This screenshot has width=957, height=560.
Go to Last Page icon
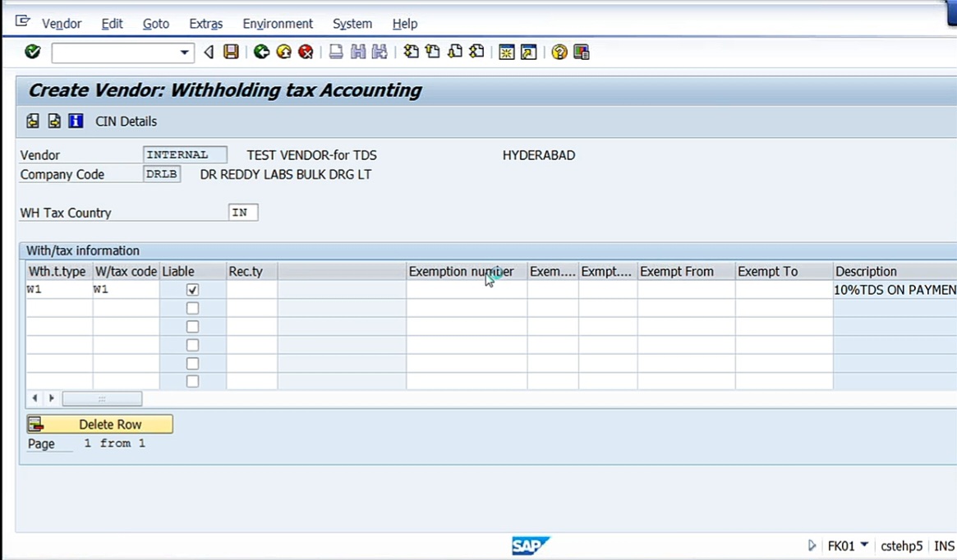[476, 52]
